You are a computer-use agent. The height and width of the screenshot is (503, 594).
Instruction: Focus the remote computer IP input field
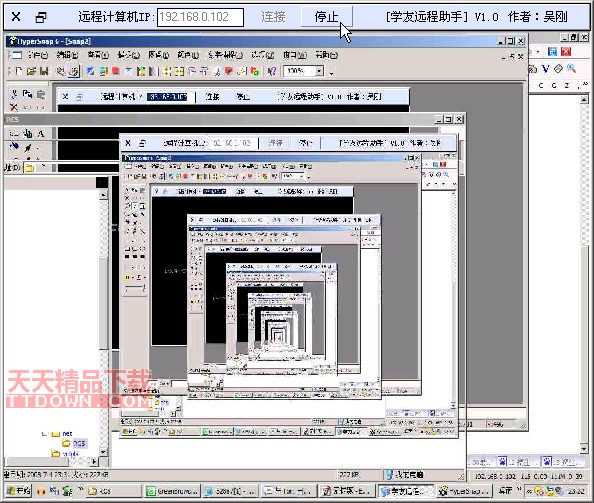[200, 17]
